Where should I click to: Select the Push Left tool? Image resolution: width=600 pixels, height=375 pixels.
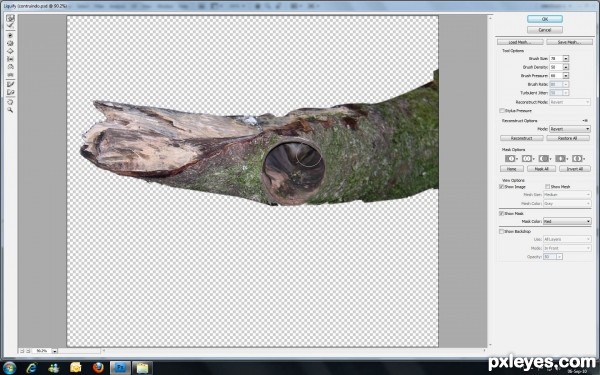click(x=10, y=59)
